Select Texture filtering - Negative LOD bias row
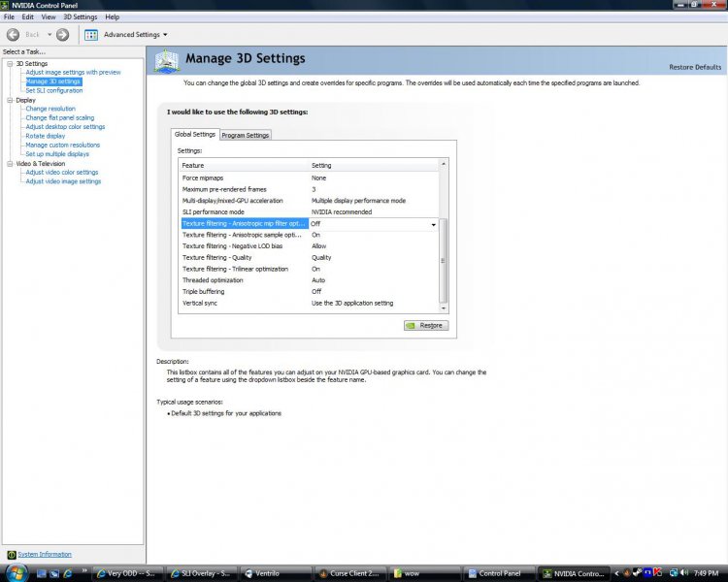 click(x=310, y=246)
